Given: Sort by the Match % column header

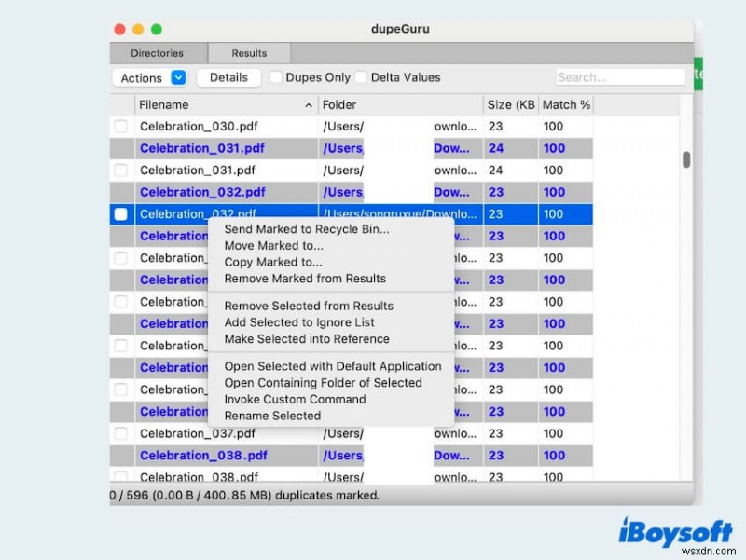Looking at the screenshot, I should (x=566, y=104).
